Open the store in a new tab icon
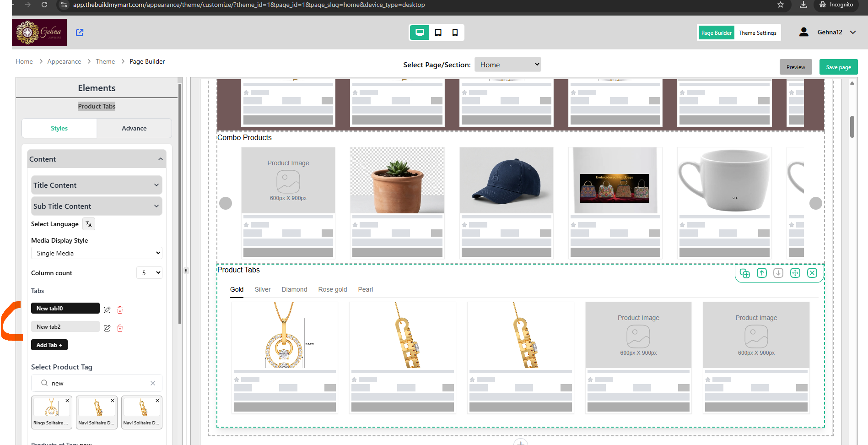 pyautogui.click(x=80, y=33)
